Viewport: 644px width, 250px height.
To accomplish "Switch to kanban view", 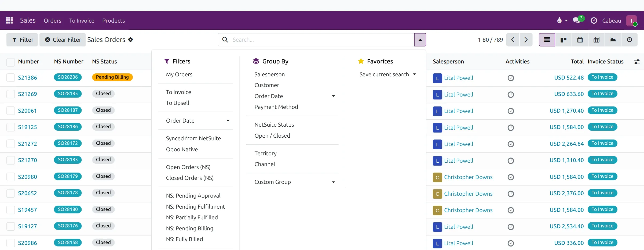I will [563, 40].
